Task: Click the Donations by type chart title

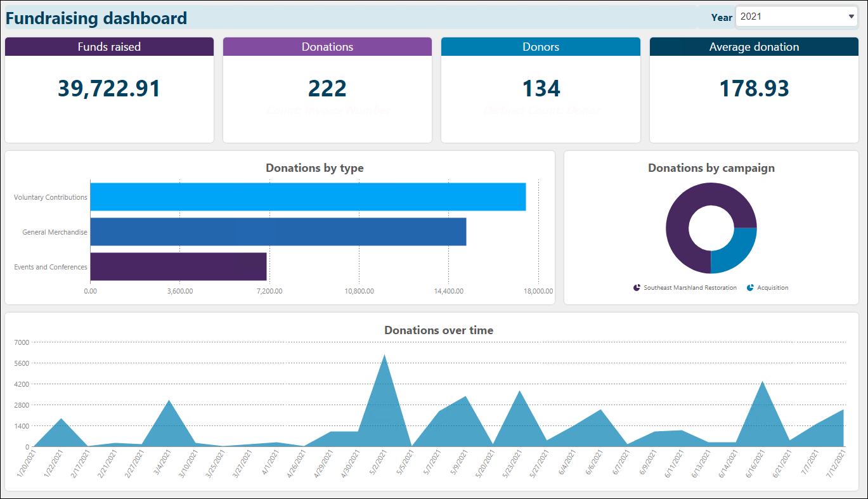Action: (314, 168)
